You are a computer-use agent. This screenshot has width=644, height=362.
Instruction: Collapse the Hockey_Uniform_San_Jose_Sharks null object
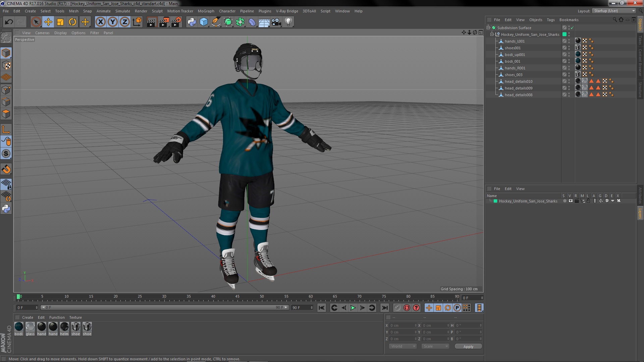(492, 35)
